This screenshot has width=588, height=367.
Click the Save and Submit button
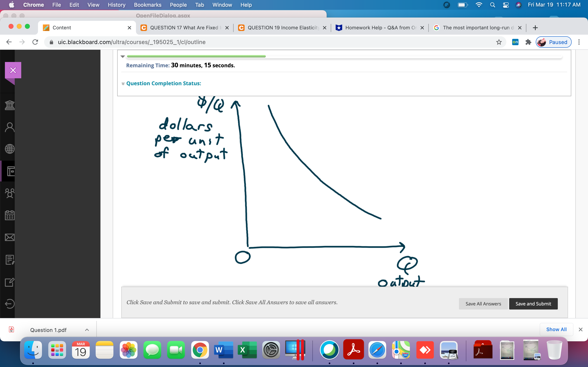click(533, 304)
